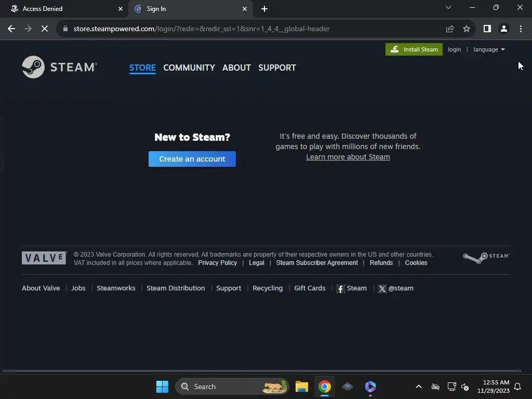Click the browser forward arrow

pyautogui.click(x=28, y=29)
